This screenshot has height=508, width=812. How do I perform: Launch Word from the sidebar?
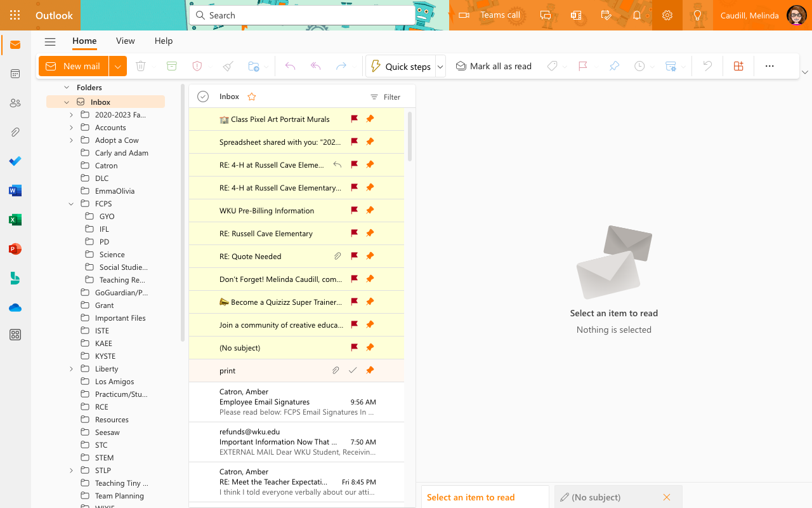(x=15, y=190)
